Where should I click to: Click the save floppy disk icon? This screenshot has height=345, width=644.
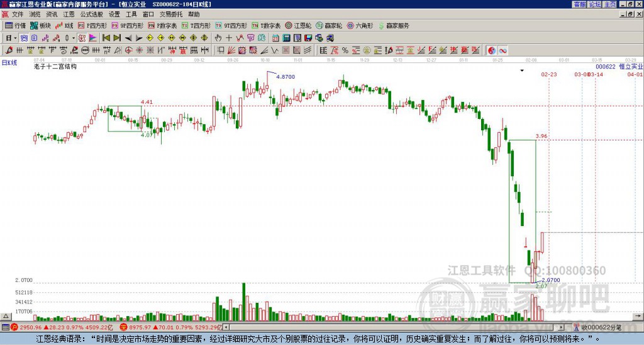coord(308,38)
